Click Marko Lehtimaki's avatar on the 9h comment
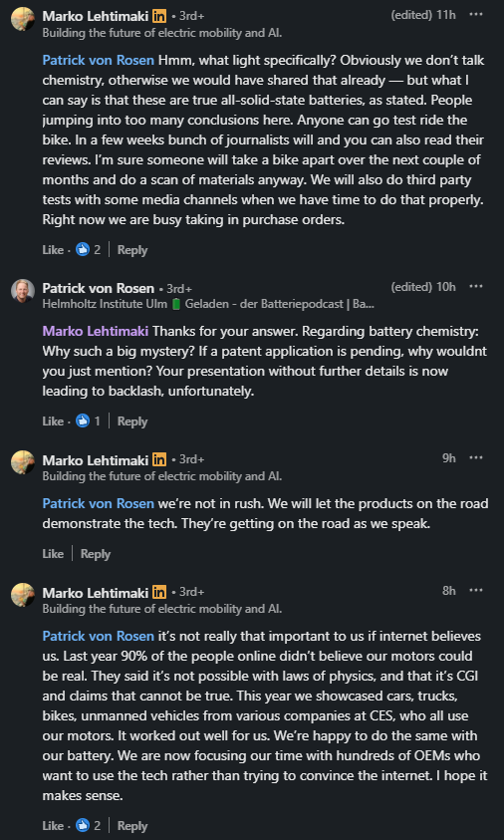 pos(23,462)
